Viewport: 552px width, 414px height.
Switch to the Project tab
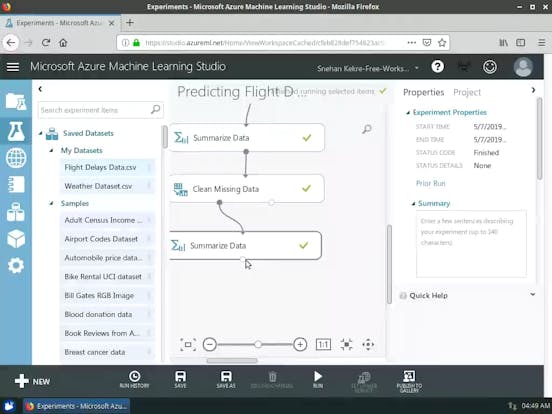pos(467,92)
